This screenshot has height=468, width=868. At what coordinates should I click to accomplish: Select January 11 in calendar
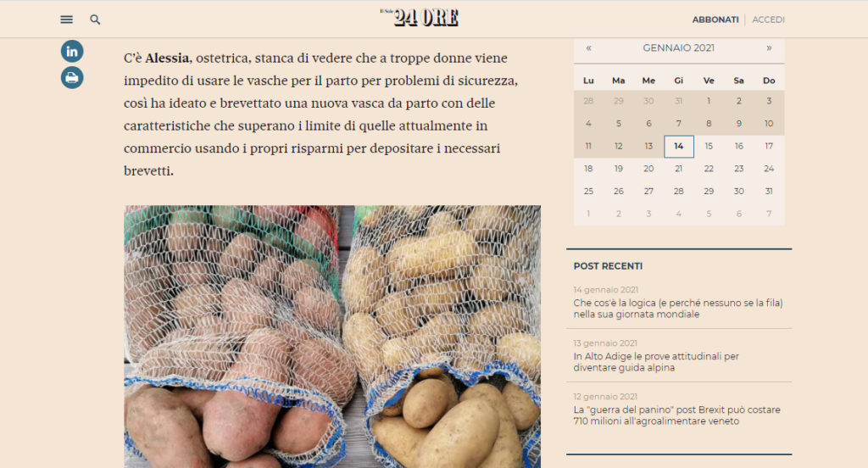coord(588,146)
